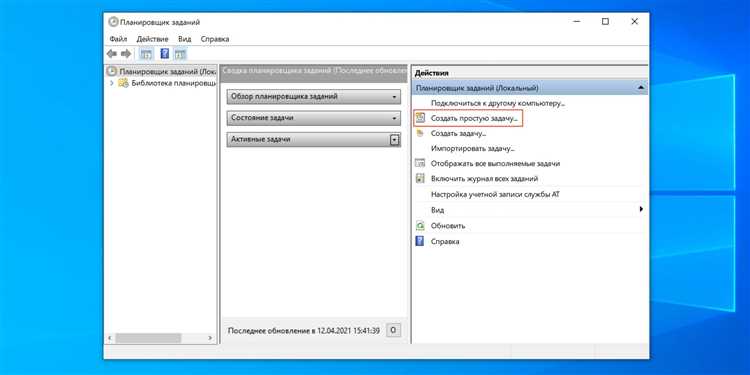The width and height of the screenshot is (750, 375).
Task: Click Настройка учетной записи службы AT
Action: tap(495, 194)
